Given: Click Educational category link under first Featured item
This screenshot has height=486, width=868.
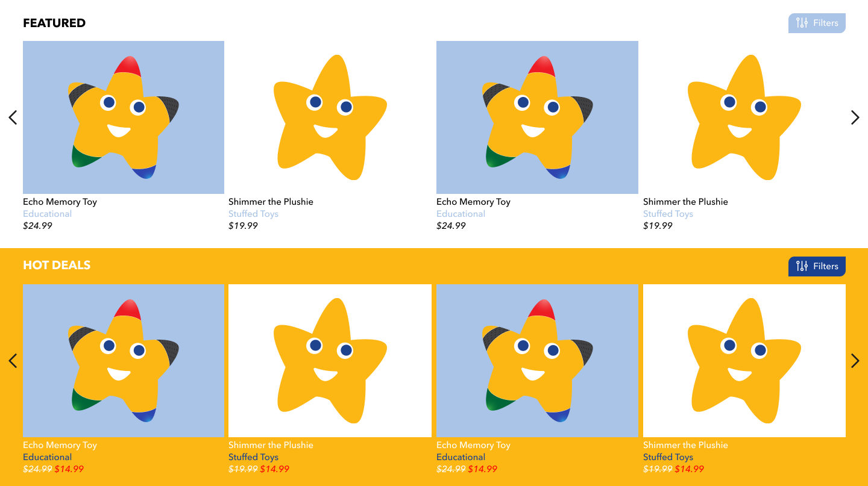Looking at the screenshot, I should 47,214.
